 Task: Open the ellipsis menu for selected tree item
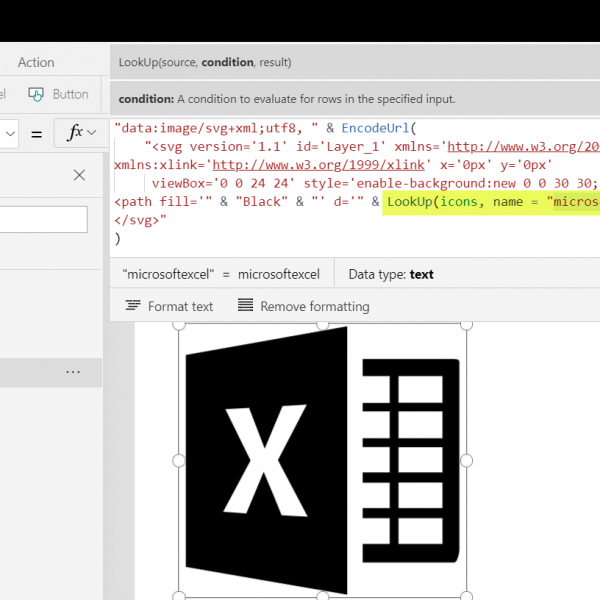click(x=73, y=372)
